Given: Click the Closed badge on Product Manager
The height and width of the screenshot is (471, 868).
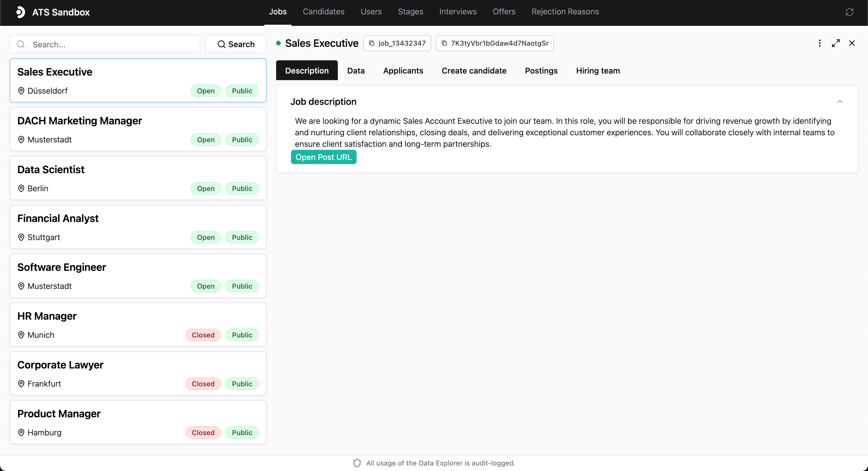Looking at the screenshot, I should [203, 433].
